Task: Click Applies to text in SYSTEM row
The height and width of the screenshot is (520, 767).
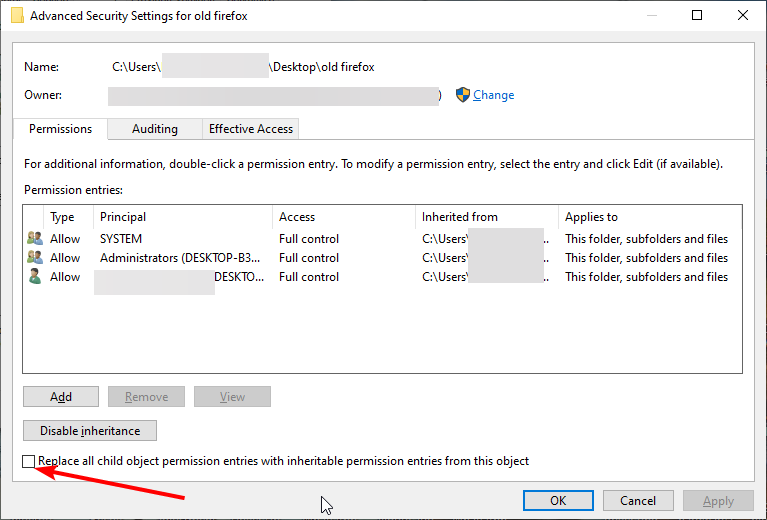Action: (x=646, y=239)
